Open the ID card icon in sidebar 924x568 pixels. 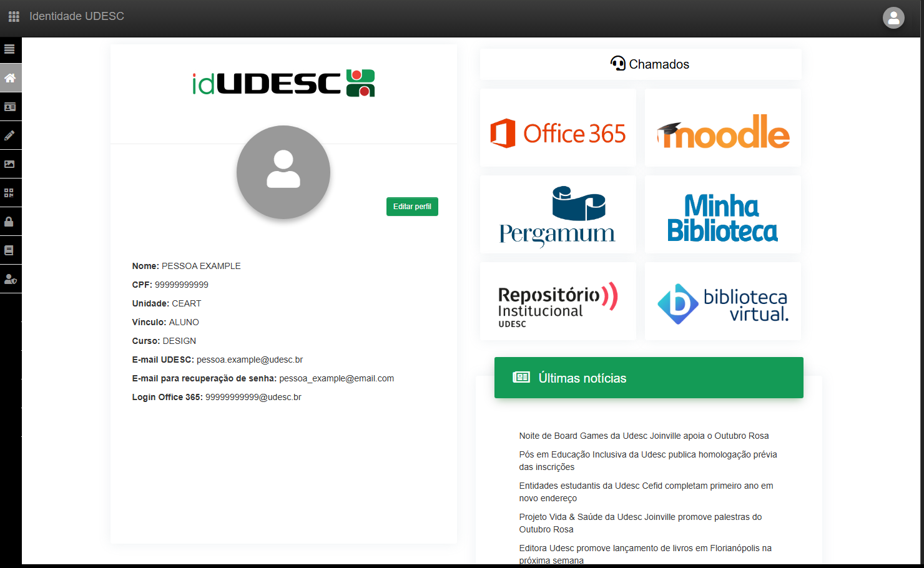9,107
